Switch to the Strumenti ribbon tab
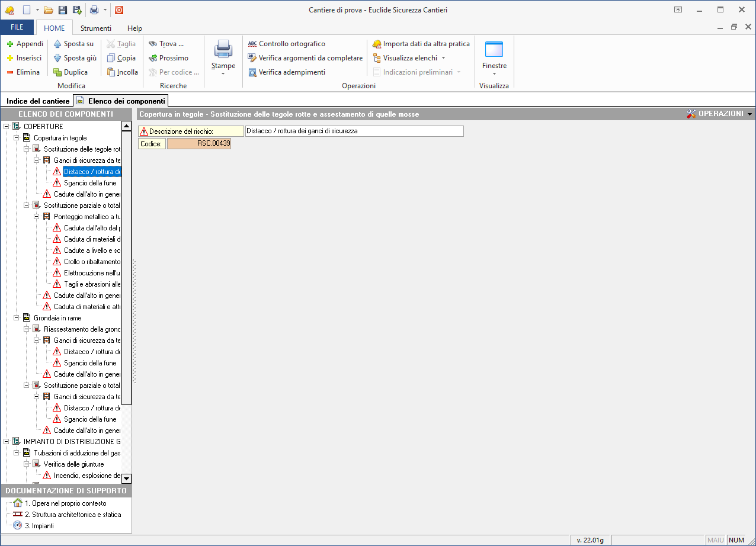Screen dimensions: 756x546 click(x=95, y=28)
